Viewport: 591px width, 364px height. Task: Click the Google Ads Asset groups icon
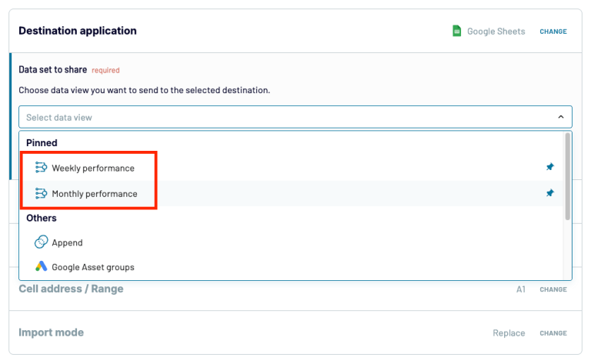(42, 267)
